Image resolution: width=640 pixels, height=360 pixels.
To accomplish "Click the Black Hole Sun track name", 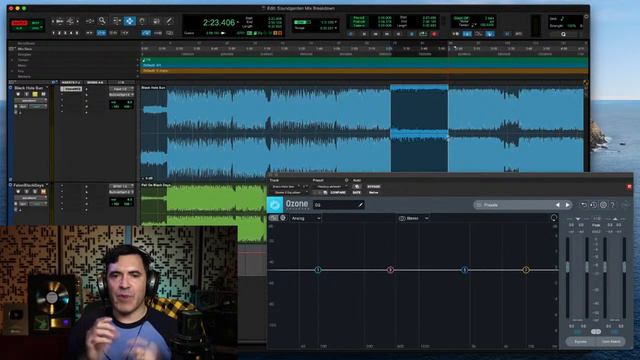I will tap(29, 88).
